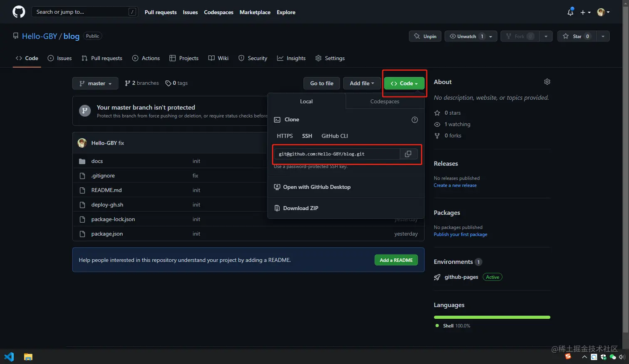Screen dimensions: 629x364
Task: Choose the HTTPS clone option
Action: tap(285, 136)
